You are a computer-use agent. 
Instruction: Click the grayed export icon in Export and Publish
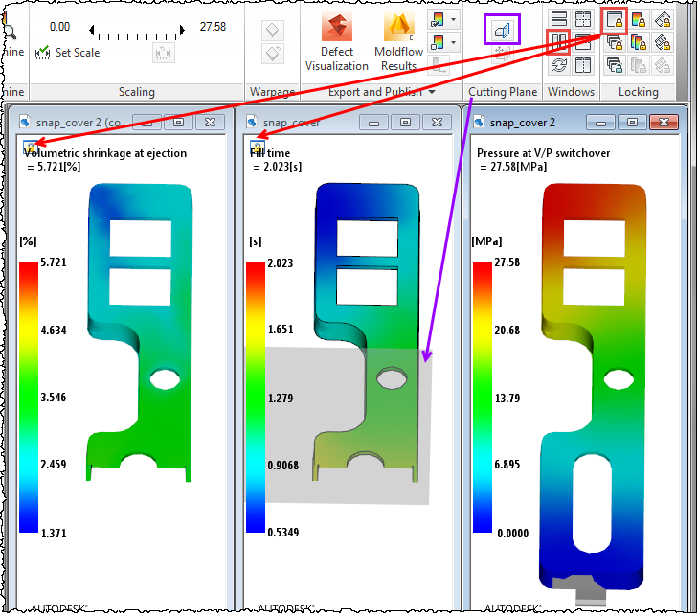click(x=438, y=65)
